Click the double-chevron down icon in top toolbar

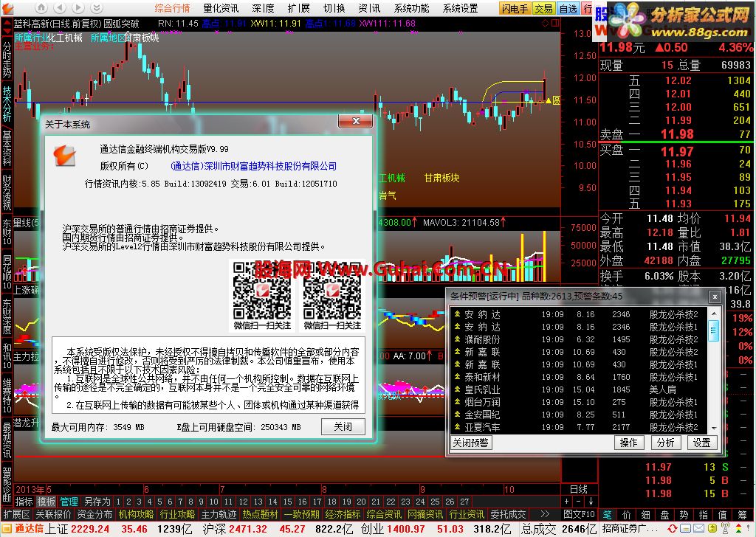click(97, 7)
